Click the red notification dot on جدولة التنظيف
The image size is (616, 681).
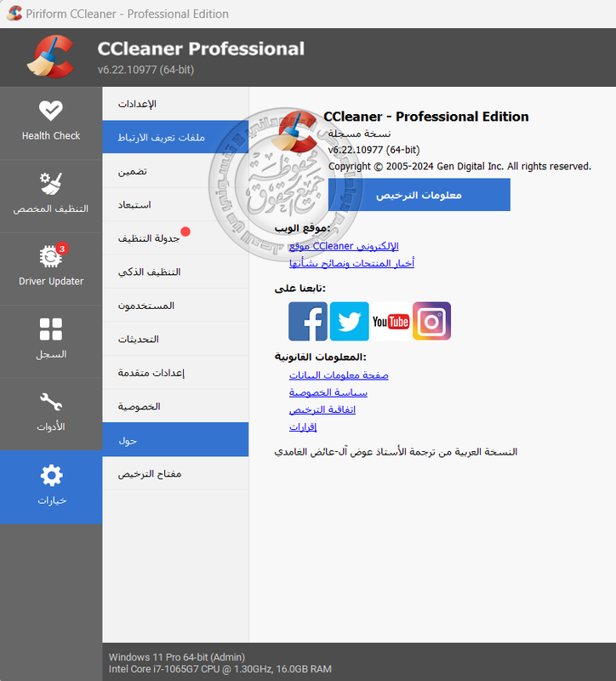tap(185, 232)
